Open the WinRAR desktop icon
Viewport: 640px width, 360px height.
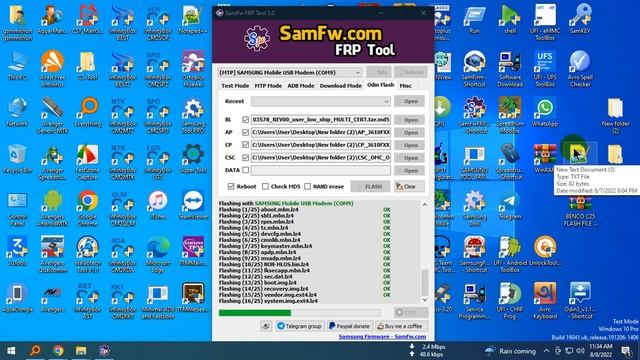click(545, 159)
